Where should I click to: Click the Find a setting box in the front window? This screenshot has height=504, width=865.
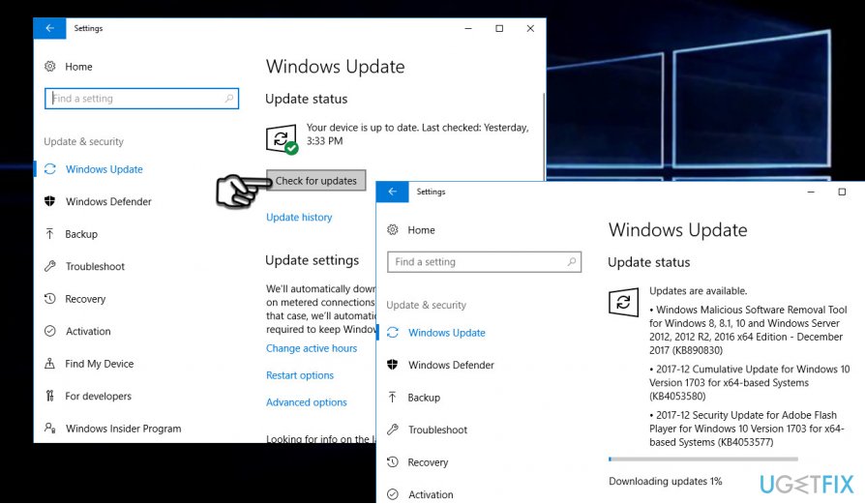pyautogui.click(x=485, y=261)
